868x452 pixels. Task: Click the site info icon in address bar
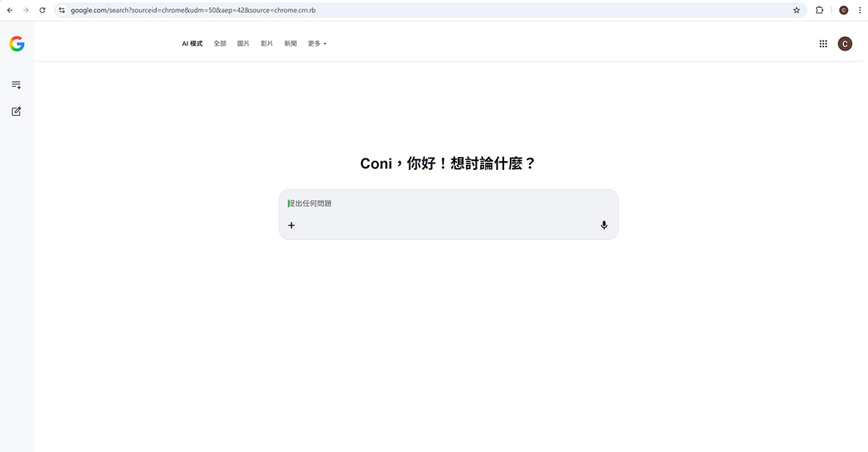pyautogui.click(x=61, y=10)
